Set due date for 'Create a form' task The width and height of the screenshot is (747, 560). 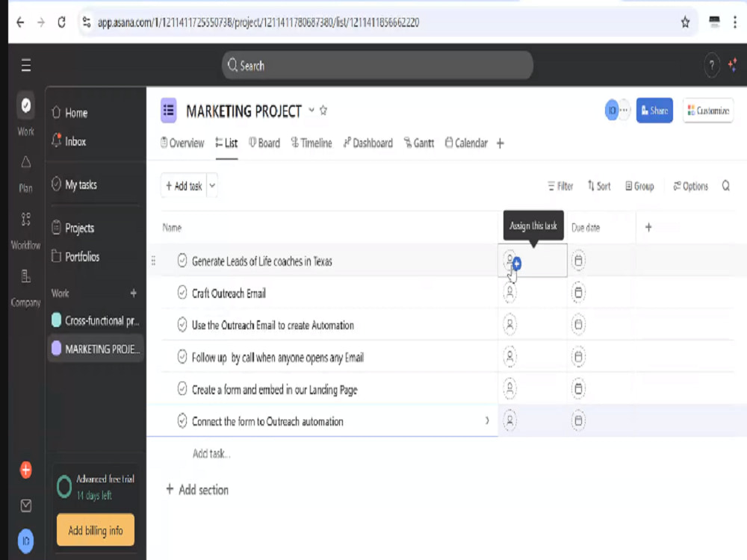578,388
